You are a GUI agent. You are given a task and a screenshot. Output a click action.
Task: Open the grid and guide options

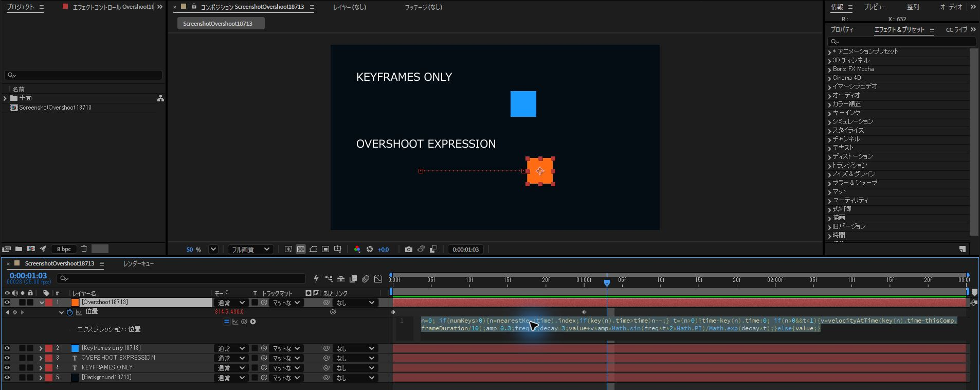click(x=338, y=250)
